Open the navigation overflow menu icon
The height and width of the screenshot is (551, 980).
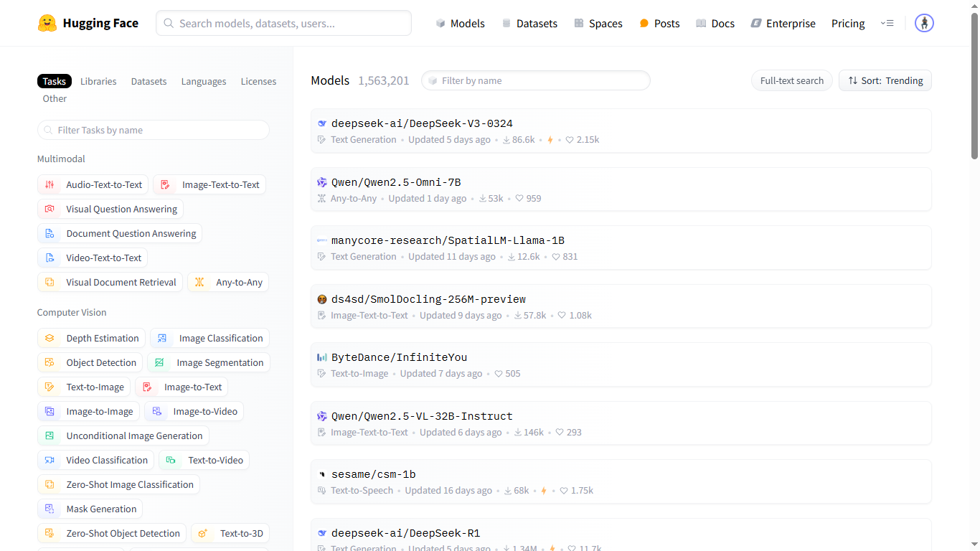click(887, 23)
